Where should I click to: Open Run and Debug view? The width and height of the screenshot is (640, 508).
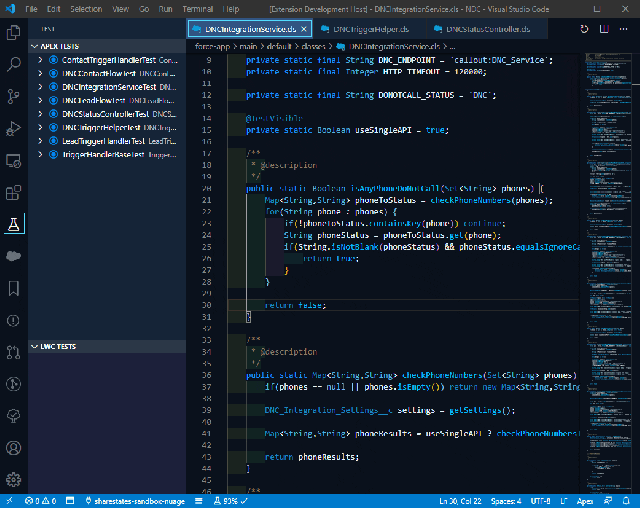[x=14, y=129]
